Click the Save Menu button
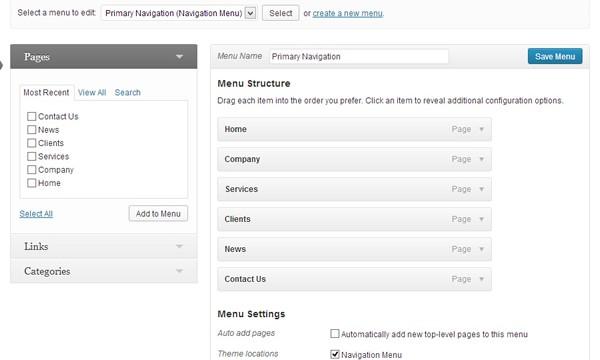The height and width of the screenshot is (360, 600). click(x=555, y=56)
